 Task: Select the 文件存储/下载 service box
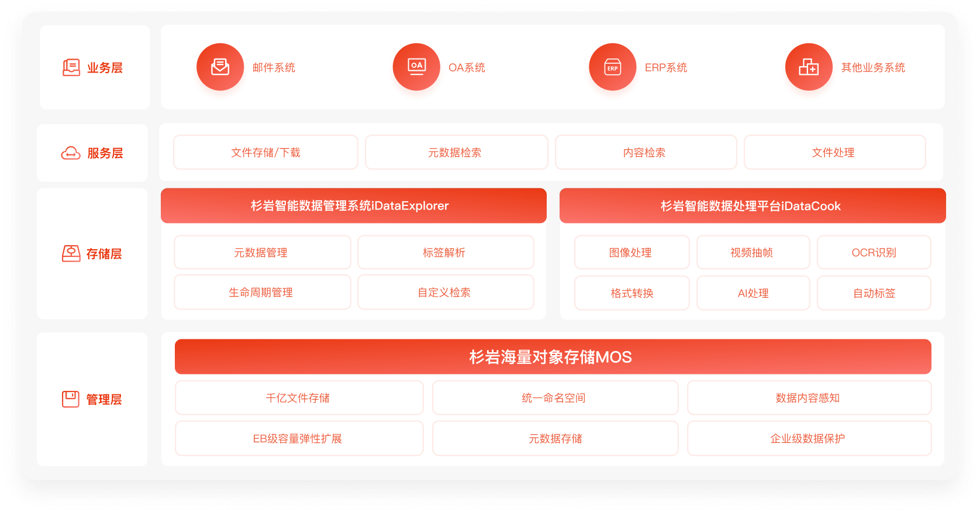(x=265, y=152)
